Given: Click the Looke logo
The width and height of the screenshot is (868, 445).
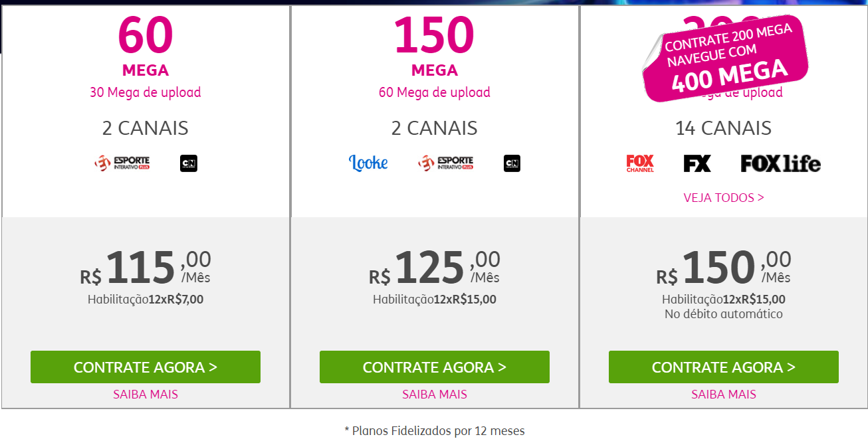Looking at the screenshot, I should coord(368,163).
